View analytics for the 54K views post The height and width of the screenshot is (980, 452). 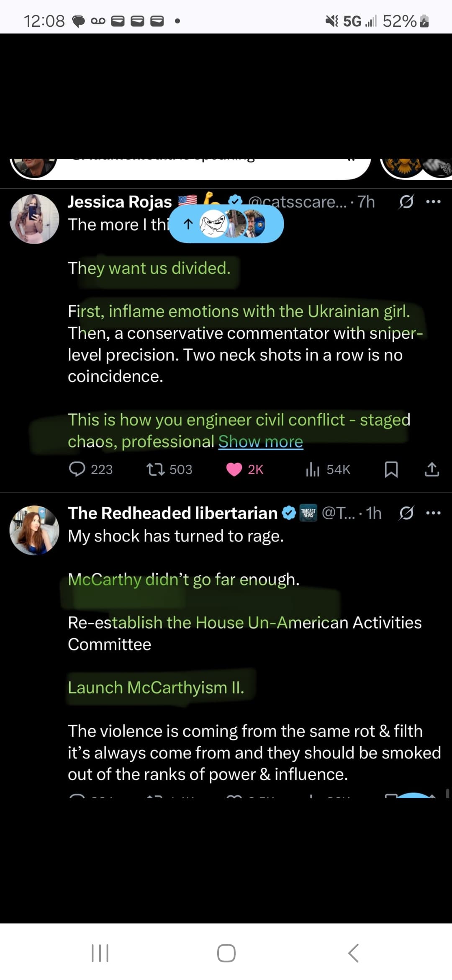coord(313,469)
